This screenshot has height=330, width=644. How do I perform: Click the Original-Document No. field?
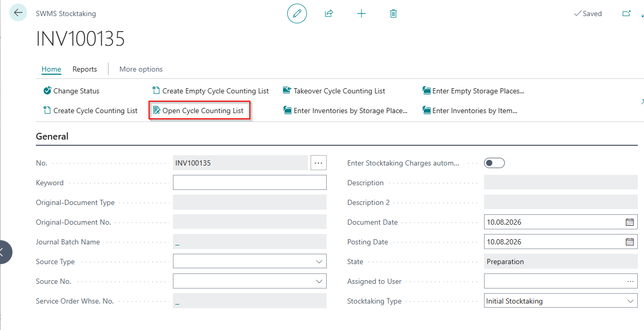[250, 222]
